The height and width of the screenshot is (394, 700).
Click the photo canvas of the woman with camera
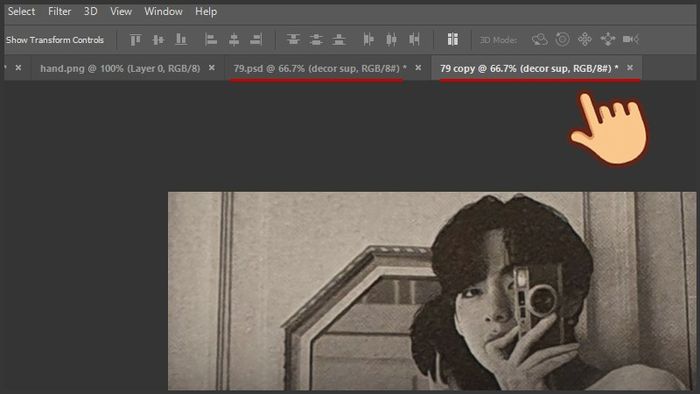432,291
